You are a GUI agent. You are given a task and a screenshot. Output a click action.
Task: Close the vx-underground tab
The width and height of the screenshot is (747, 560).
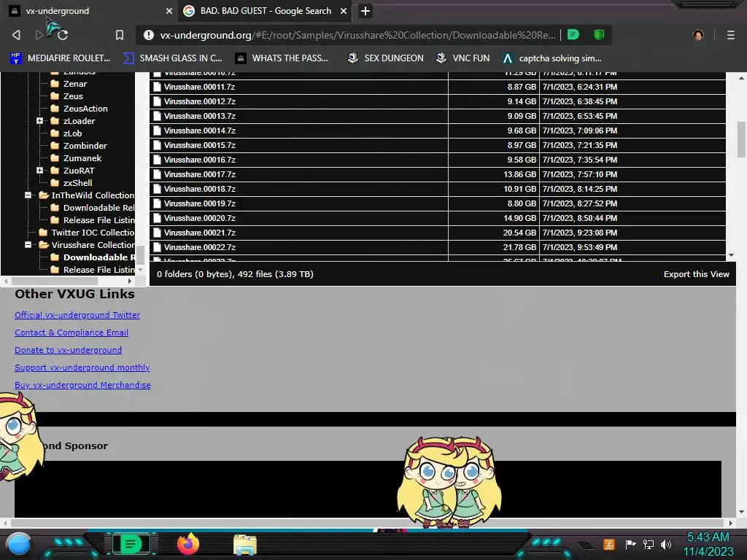point(169,11)
